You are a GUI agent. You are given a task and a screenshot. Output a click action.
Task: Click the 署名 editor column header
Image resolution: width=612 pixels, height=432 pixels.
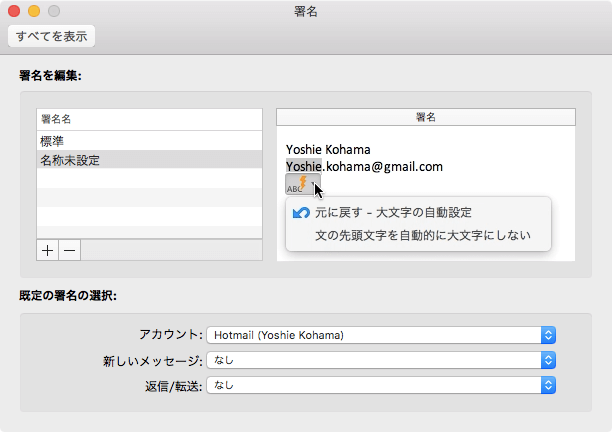(x=425, y=118)
